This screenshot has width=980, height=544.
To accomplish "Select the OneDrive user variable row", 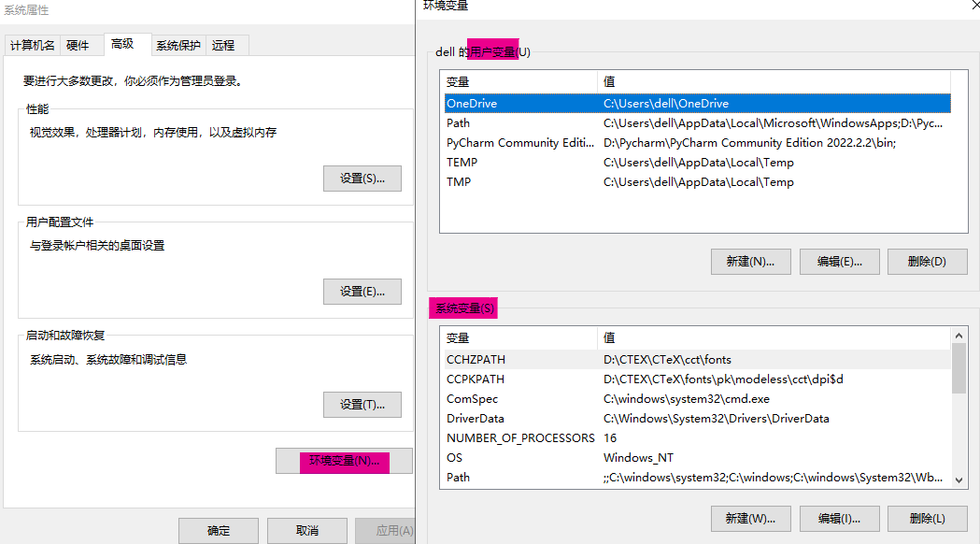I will pyautogui.click(x=698, y=104).
